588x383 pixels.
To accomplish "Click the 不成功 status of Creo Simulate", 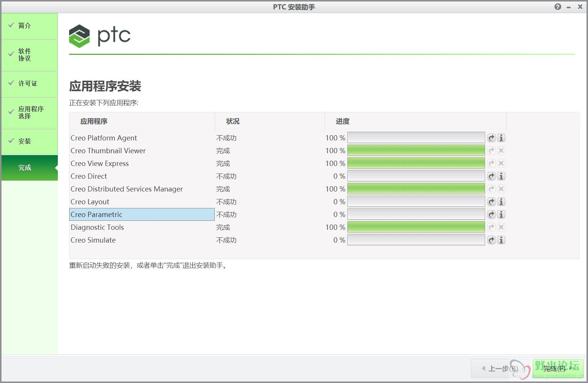I will pyautogui.click(x=226, y=240).
